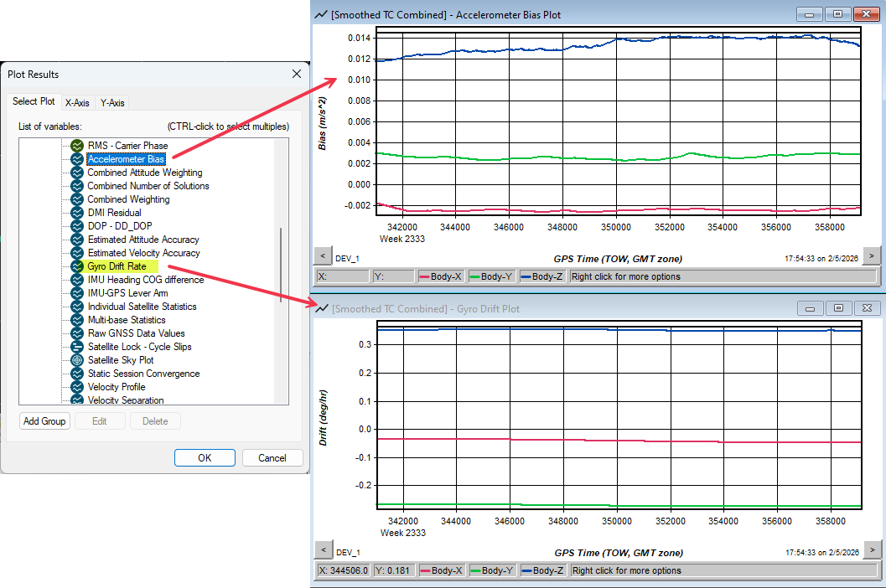Click the Multi-base Statistics icon

click(77, 320)
